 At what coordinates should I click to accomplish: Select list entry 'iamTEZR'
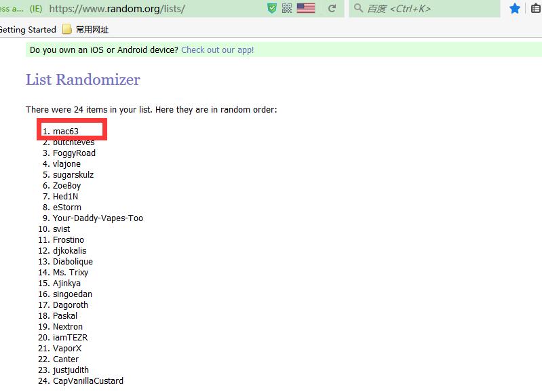pyautogui.click(x=70, y=337)
